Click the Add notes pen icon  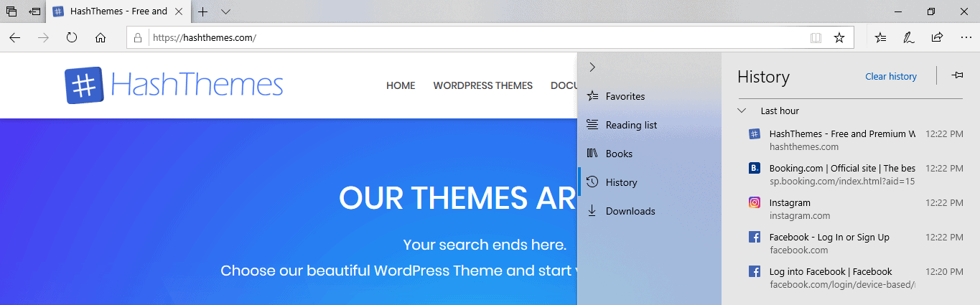(909, 38)
